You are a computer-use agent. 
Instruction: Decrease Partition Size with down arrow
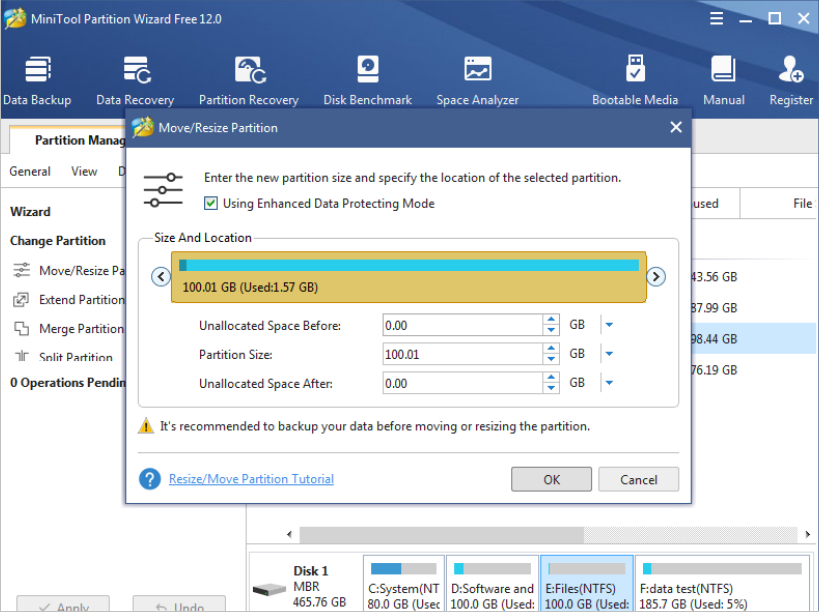coord(551,359)
